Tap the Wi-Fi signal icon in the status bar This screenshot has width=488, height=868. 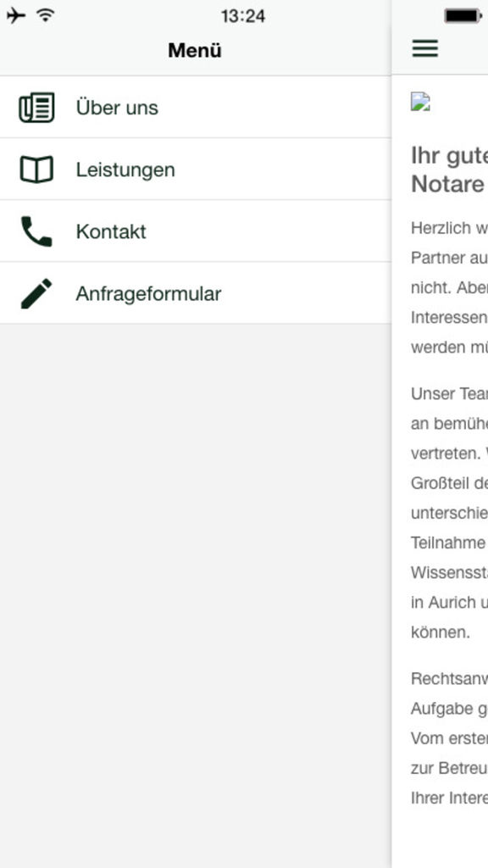(46, 15)
